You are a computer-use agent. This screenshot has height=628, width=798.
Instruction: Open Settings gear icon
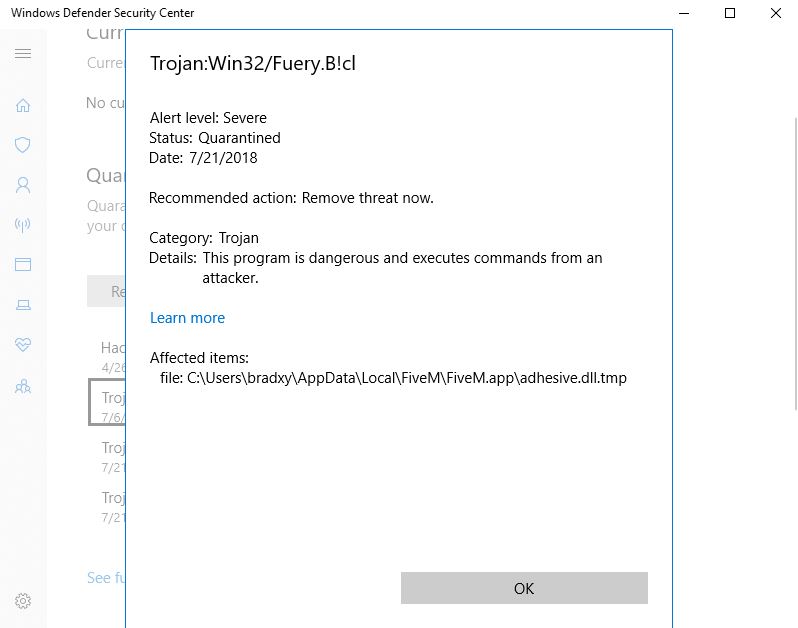tap(23, 601)
